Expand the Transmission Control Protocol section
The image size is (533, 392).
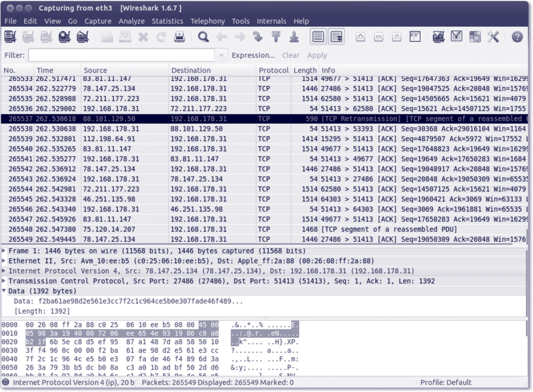(5, 281)
